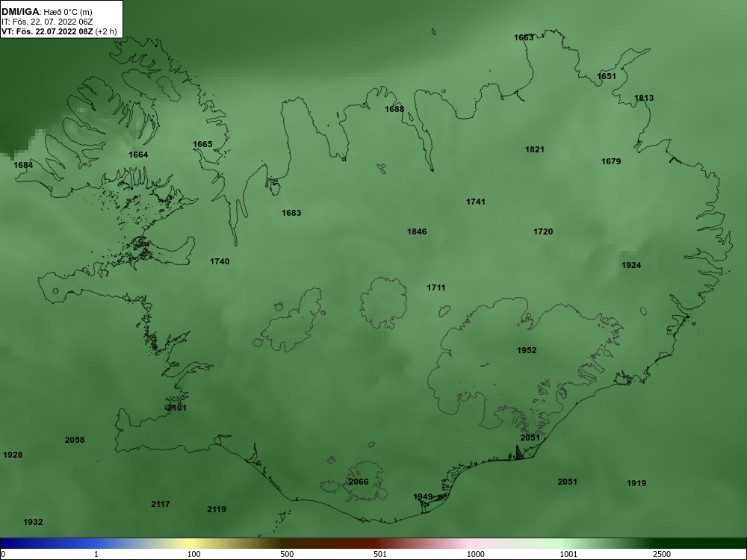Select the 2101 value in the southwest
The width and height of the screenshot is (747, 560).
pos(177,408)
